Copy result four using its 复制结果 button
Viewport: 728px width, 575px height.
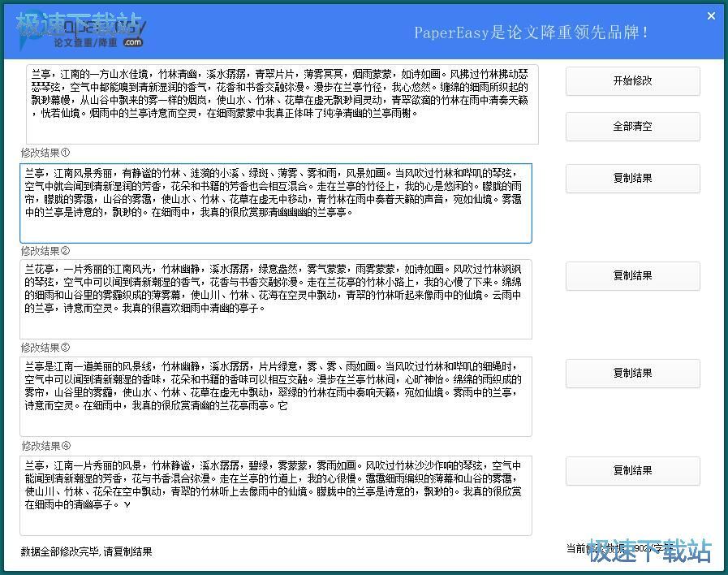(x=633, y=470)
